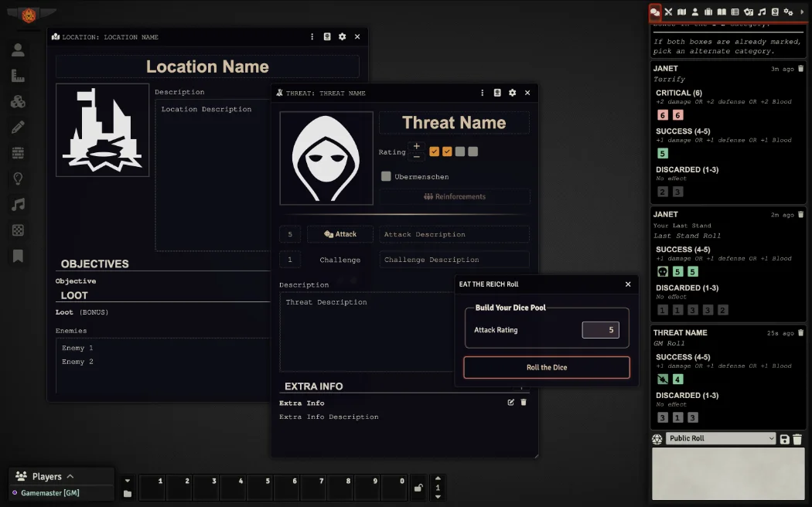Collapse the macro hotbar arrow
Image resolution: width=812 pixels, height=507 pixels.
pyautogui.click(x=128, y=481)
